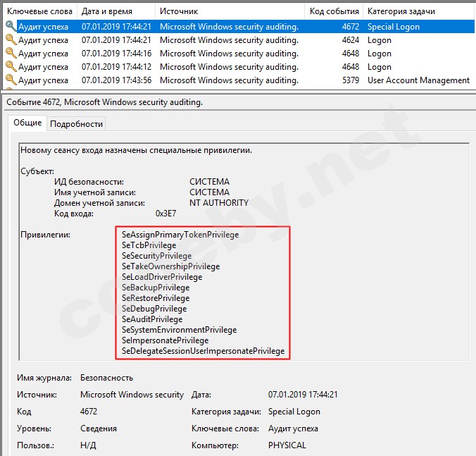Click SeImpersonatePrivilege entry
Viewport: 476px width, 456px height.
165,340
